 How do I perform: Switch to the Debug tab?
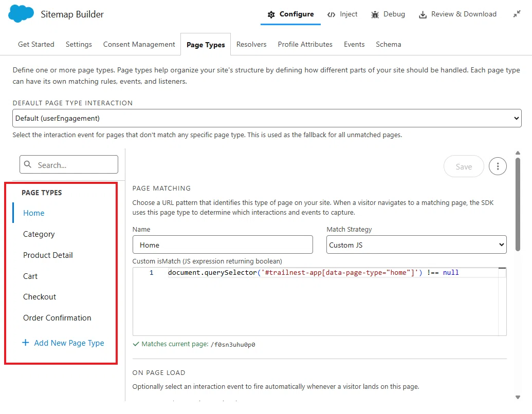(x=388, y=14)
